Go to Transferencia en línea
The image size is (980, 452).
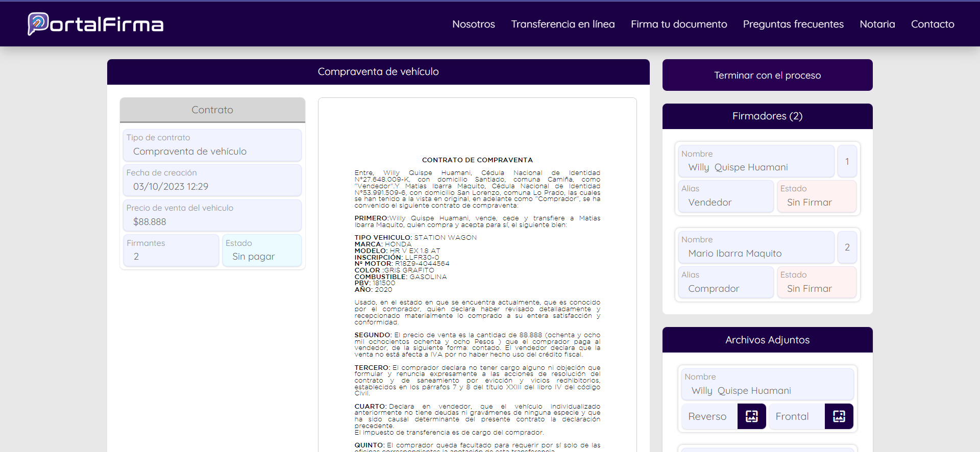coord(562,24)
